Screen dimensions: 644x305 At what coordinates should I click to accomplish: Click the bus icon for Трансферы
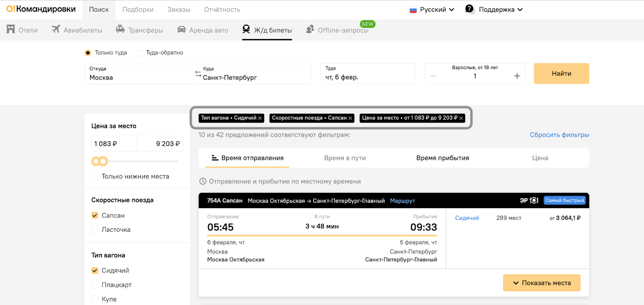120,29
